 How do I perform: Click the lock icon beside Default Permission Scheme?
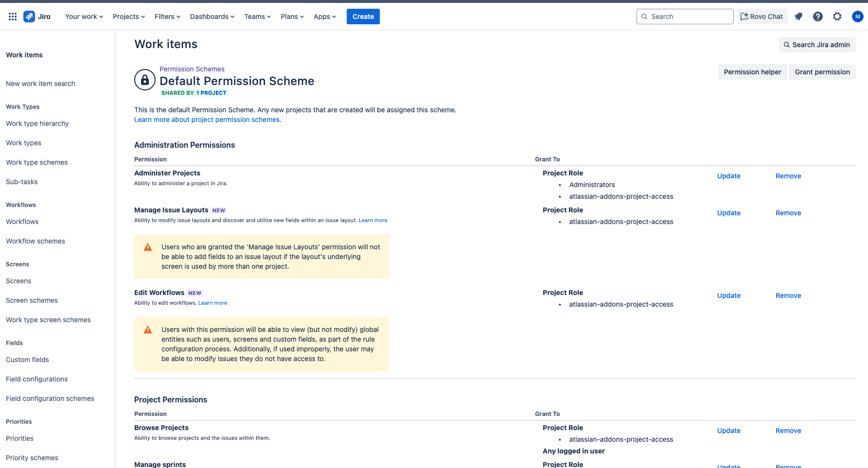click(x=144, y=79)
